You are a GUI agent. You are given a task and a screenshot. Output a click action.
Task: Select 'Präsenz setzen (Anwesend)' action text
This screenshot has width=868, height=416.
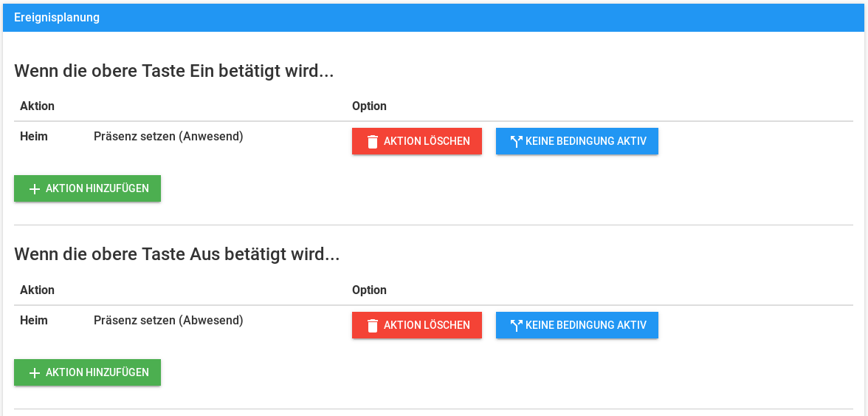point(168,137)
